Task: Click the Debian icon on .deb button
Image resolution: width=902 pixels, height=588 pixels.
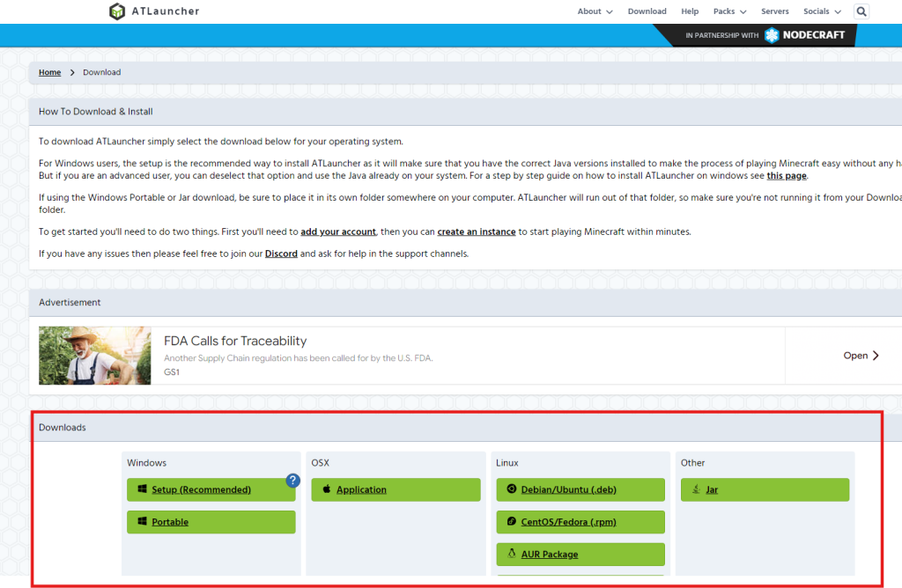Action: [511, 489]
